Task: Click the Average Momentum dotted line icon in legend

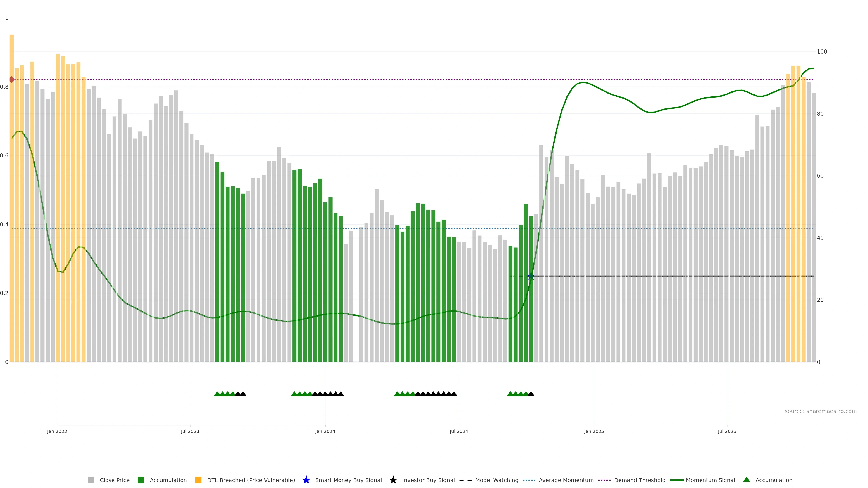Action: 529,480
